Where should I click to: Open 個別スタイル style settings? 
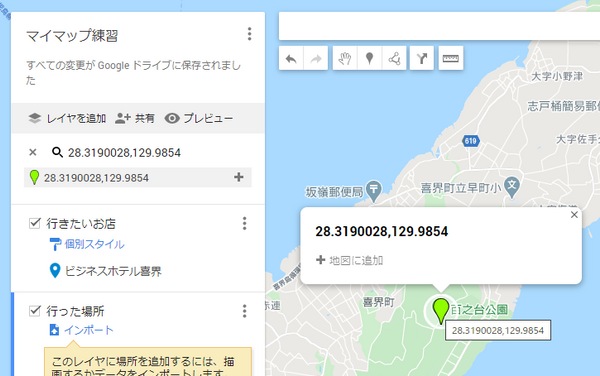87,244
